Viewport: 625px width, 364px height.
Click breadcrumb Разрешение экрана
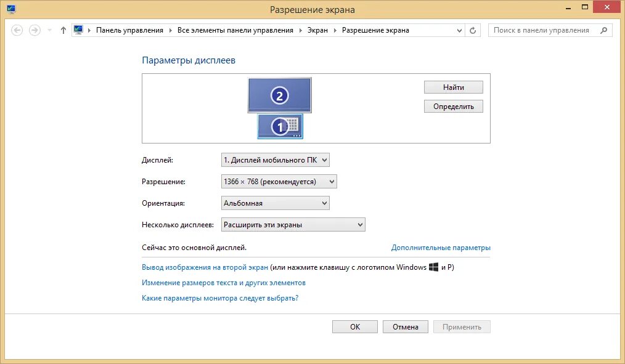pos(375,30)
